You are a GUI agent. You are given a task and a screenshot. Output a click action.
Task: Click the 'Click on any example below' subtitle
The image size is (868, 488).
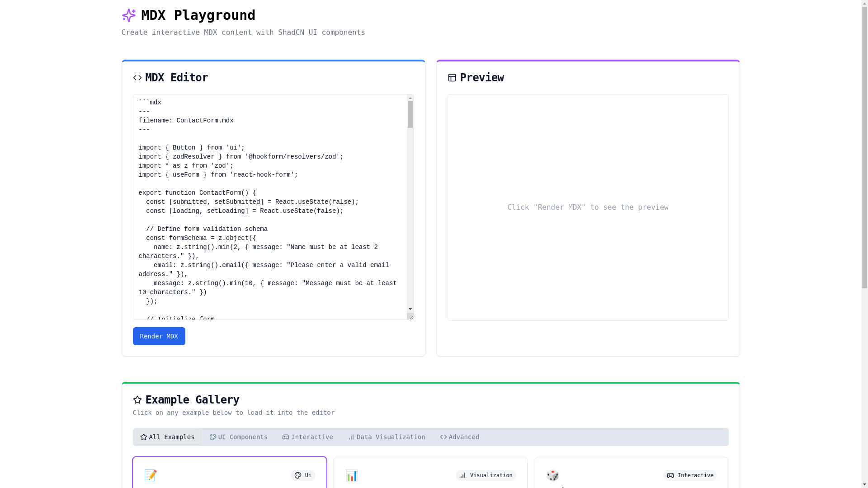(234, 413)
